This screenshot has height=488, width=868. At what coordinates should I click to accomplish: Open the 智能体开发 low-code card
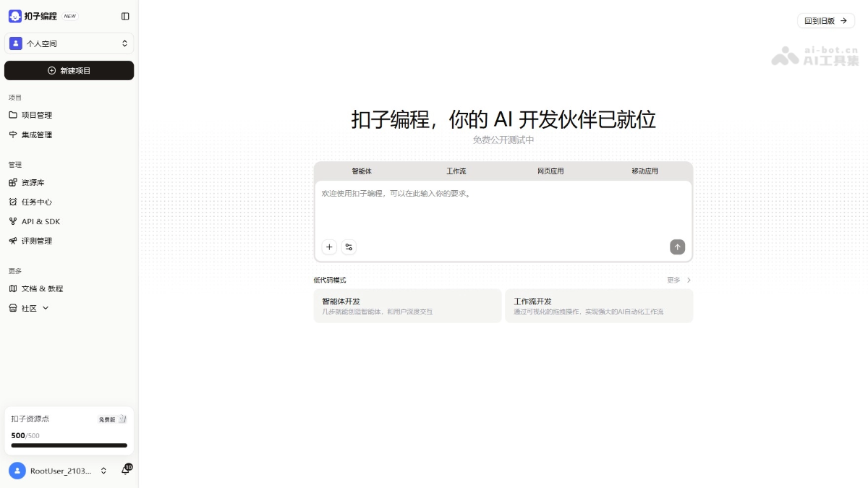407,306
